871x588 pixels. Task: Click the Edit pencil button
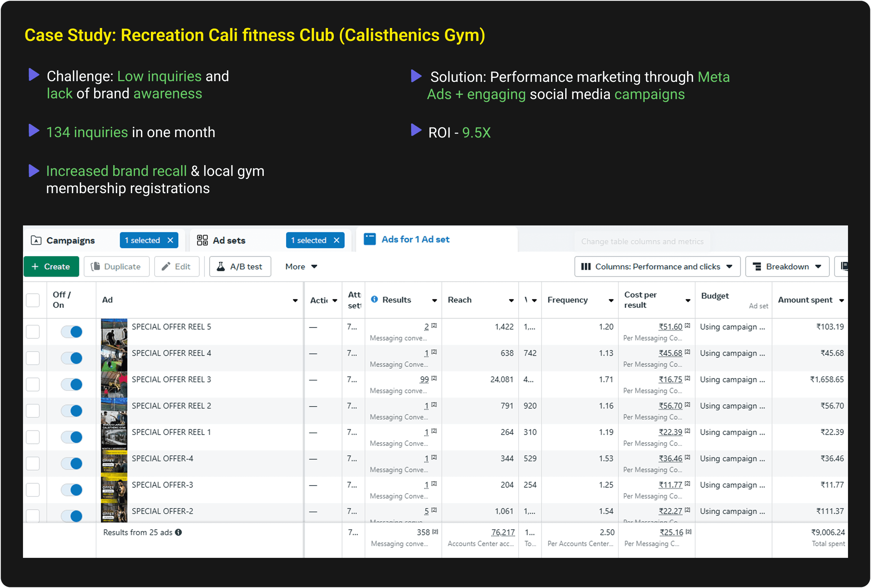click(176, 267)
